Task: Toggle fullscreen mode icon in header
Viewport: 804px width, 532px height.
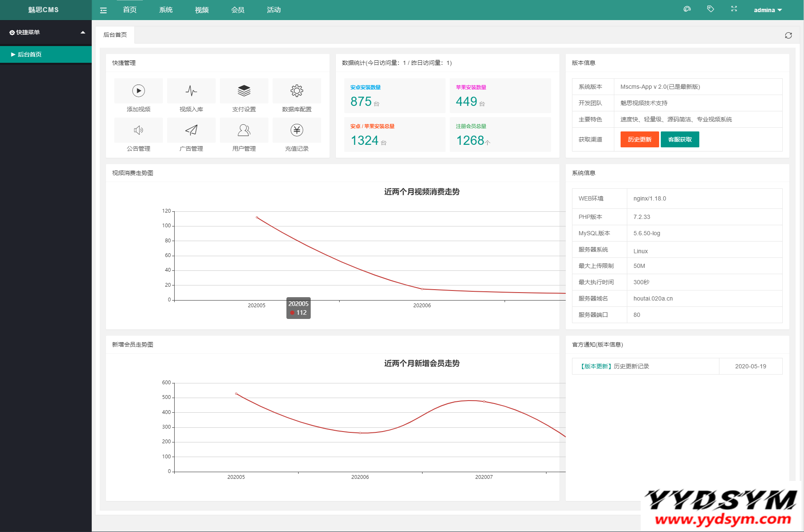Action: pyautogui.click(x=734, y=9)
